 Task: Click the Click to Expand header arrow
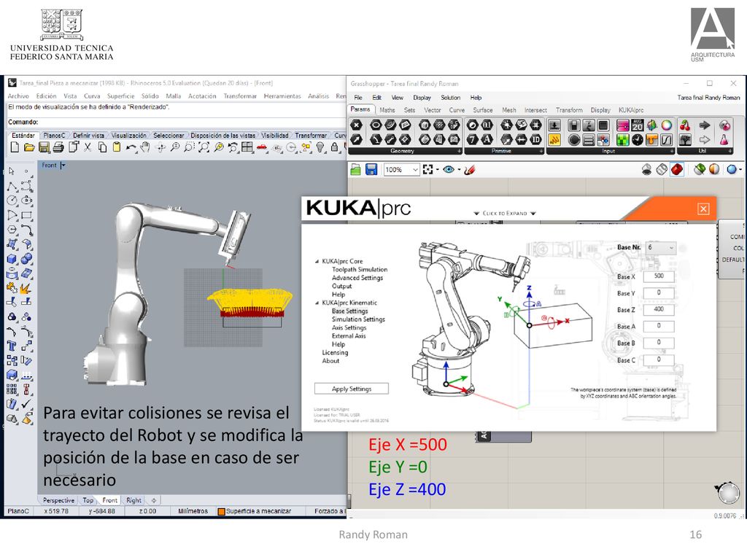click(x=505, y=214)
